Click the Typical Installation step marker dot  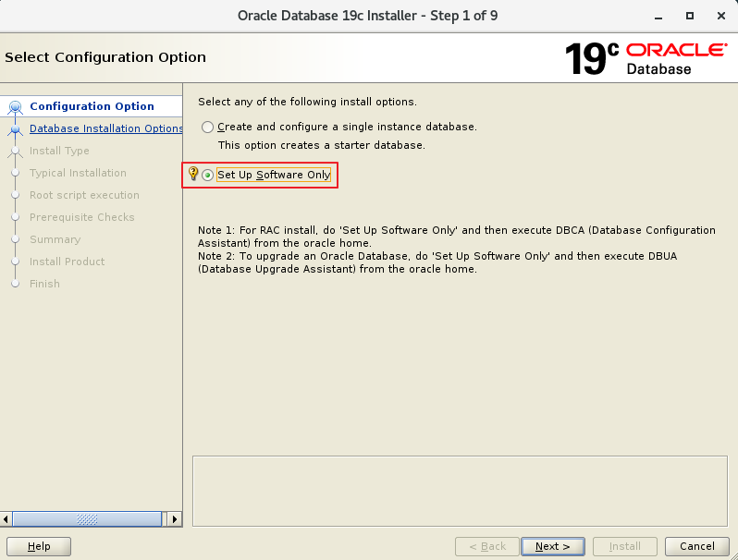[15, 173]
